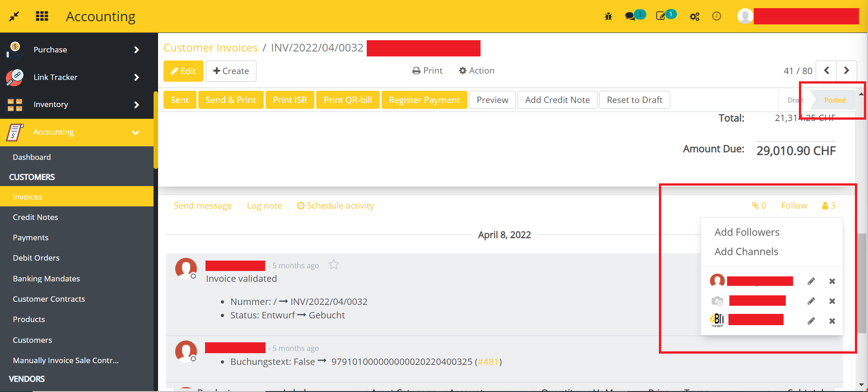Click the Purchase module icon
Screen dimensions: 868x392
pos(15,50)
